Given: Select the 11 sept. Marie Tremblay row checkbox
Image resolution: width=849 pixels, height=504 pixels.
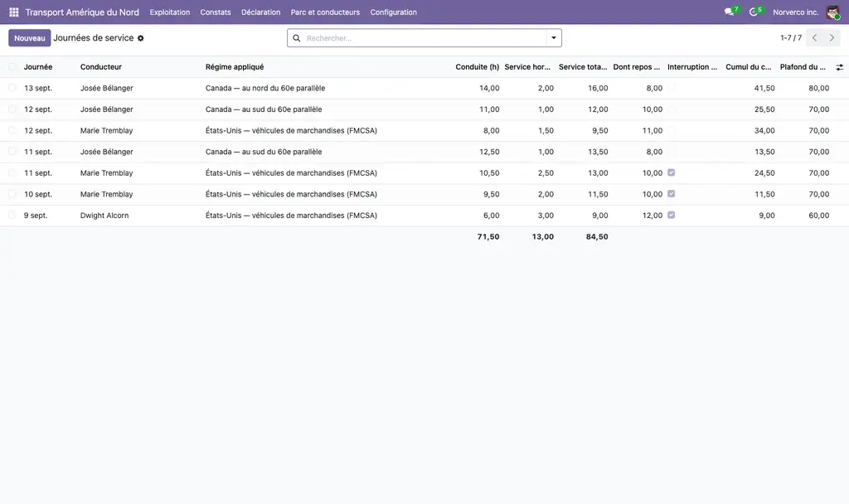Looking at the screenshot, I should (12, 172).
